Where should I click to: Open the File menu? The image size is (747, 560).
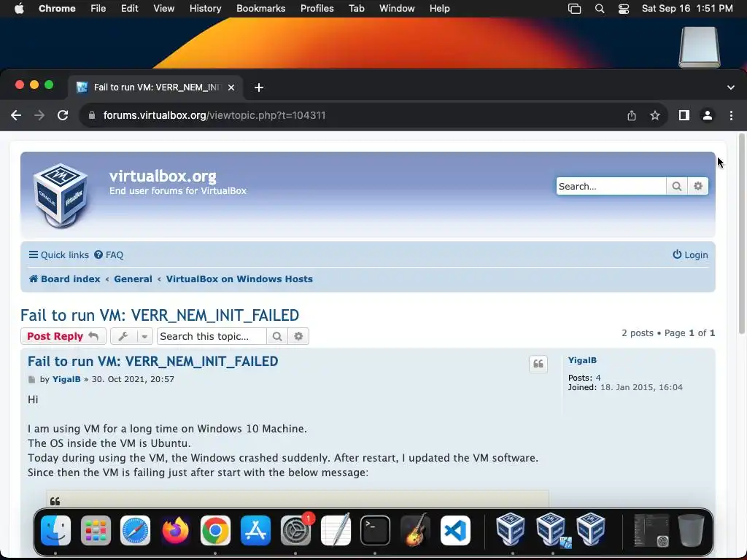(x=98, y=9)
